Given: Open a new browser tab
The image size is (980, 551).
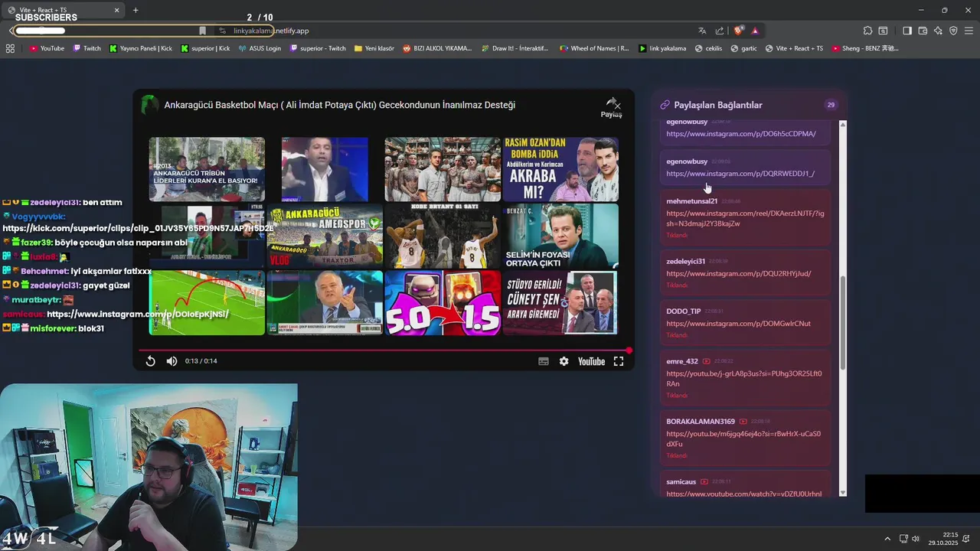Looking at the screenshot, I should click(136, 11).
